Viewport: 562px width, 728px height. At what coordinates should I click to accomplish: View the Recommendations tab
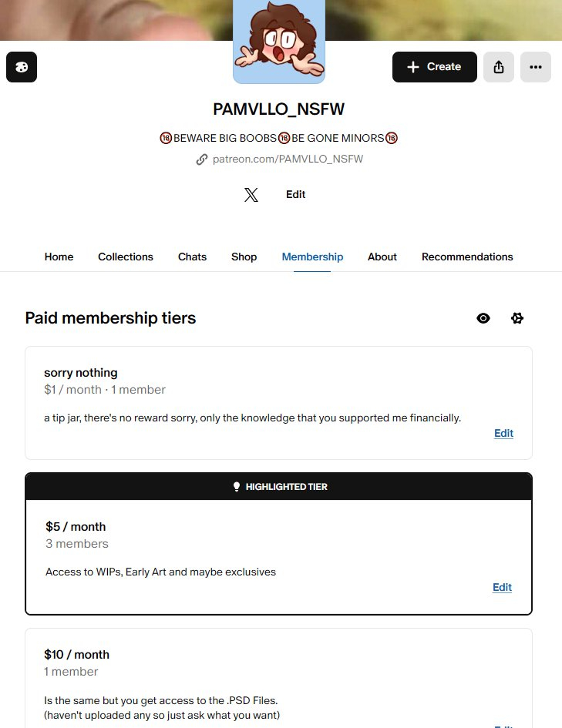(467, 257)
